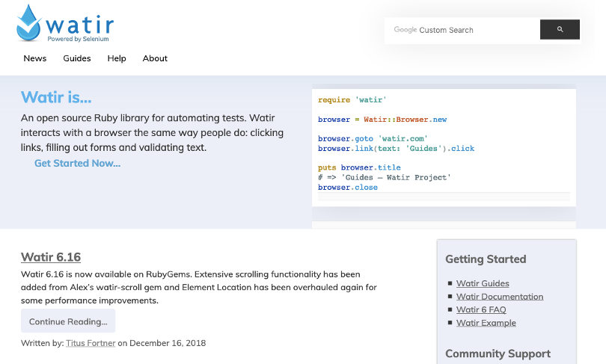Viewport: 606px width, 364px height.
Task: Open the Watir 6 FAQ link
Action: pyautogui.click(x=481, y=309)
